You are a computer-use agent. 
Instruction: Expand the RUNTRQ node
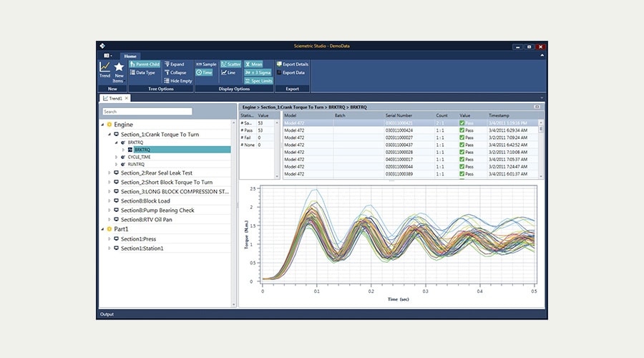(x=116, y=165)
